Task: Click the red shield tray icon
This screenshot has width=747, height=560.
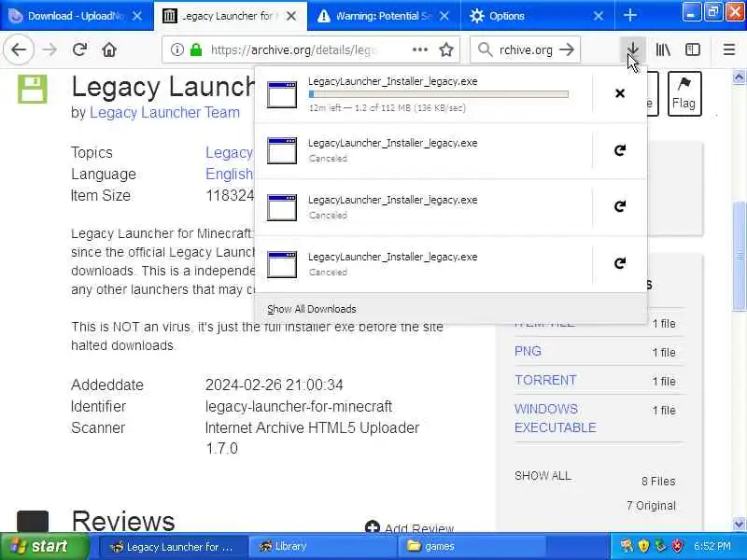Action: click(677, 546)
